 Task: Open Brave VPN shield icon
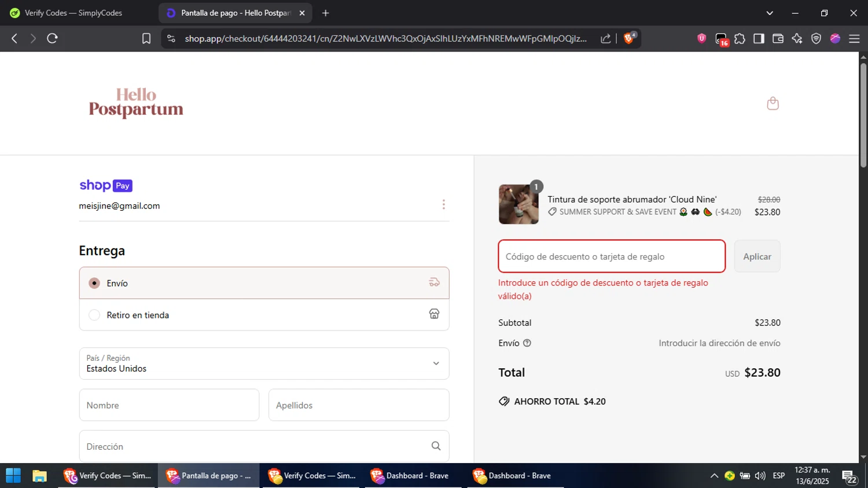pyautogui.click(x=816, y=39)
